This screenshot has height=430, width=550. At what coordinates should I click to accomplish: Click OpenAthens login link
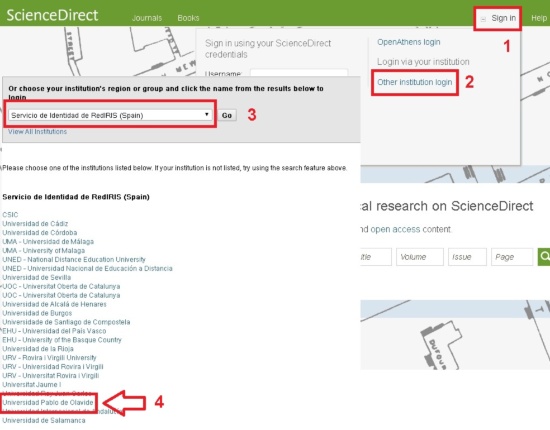click(x=409, y=42)
